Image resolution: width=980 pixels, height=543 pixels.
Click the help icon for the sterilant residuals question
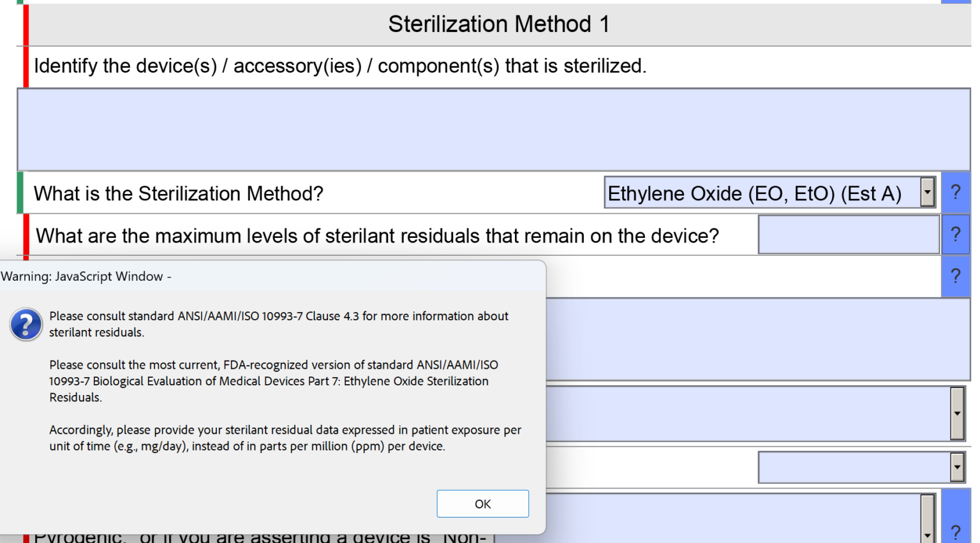pos(955,234)
